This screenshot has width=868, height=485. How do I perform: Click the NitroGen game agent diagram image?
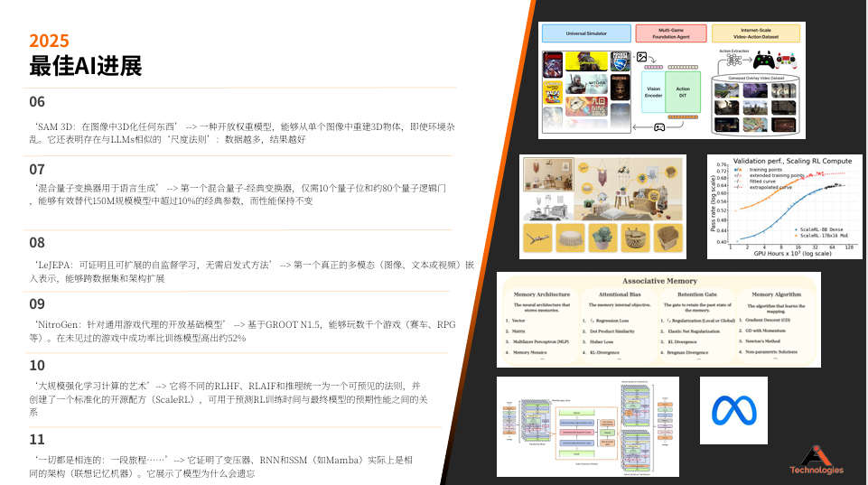(671, 80)
